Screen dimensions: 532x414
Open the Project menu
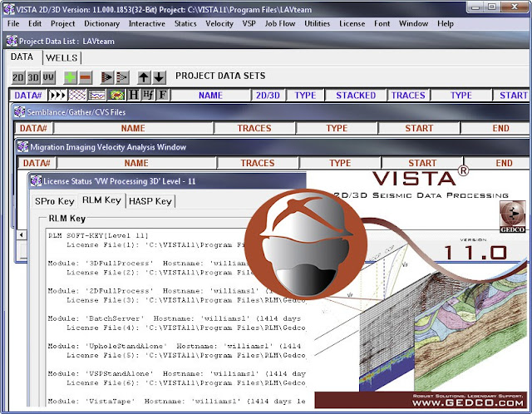[x=63, y=23]
